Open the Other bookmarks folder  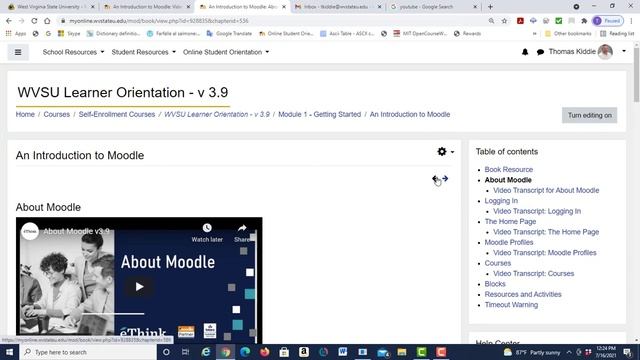[x=568, y=33]
